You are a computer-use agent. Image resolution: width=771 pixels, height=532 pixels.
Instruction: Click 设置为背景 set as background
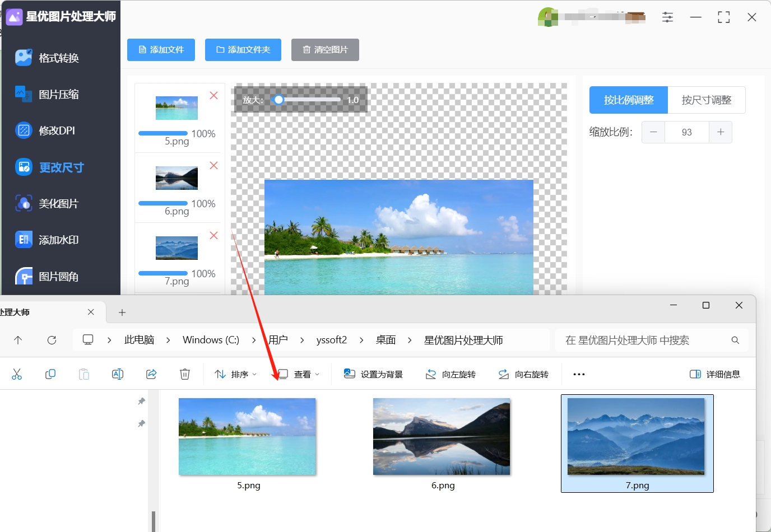click(374, 374)
